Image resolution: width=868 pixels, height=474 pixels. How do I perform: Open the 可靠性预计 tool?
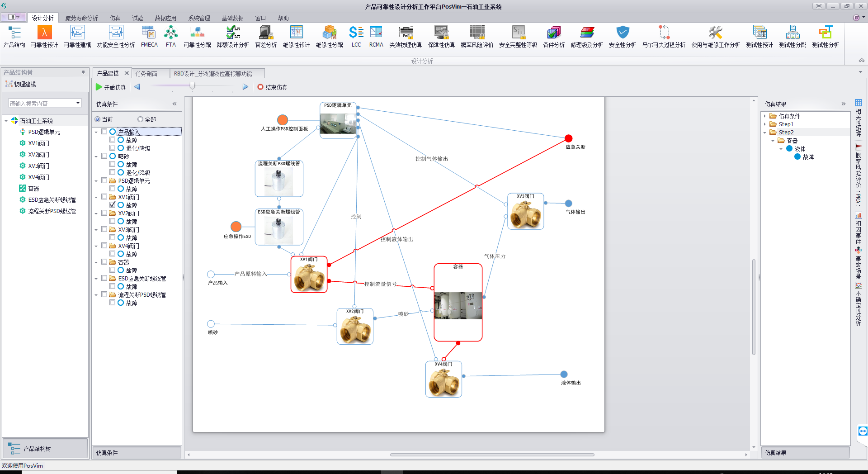point(44,37)
